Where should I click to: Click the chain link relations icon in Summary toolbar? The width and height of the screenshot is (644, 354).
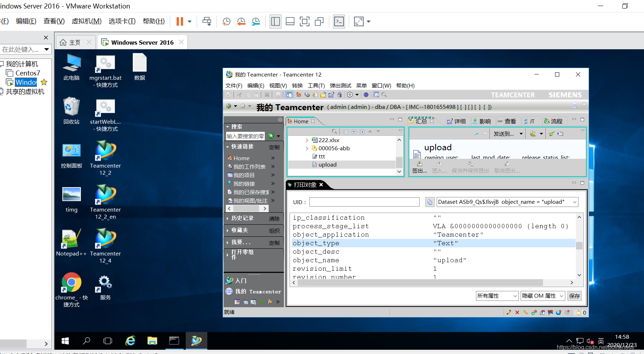[533, 134]
